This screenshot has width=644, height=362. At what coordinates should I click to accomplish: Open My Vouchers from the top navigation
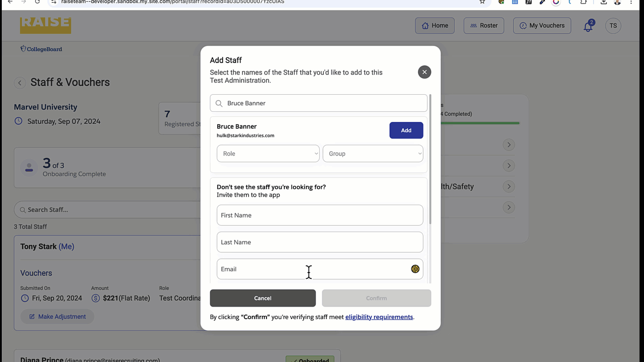coord(542,25)
